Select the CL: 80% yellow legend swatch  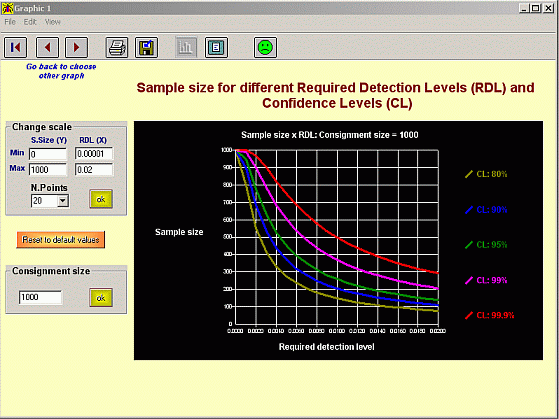(x=469, y=174)
